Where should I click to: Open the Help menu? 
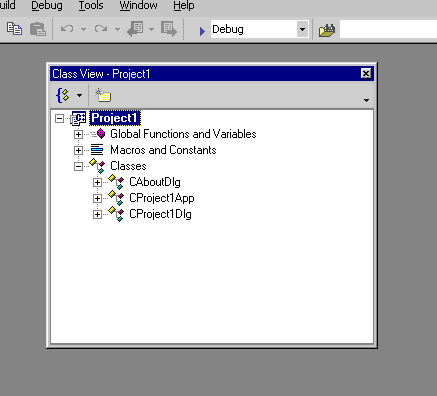click(184, 6)
